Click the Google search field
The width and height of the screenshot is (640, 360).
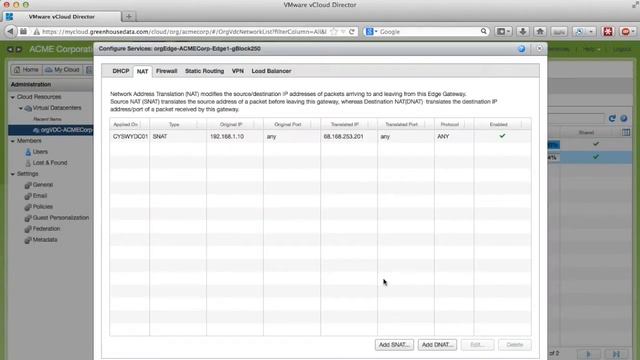click(429, 31)
